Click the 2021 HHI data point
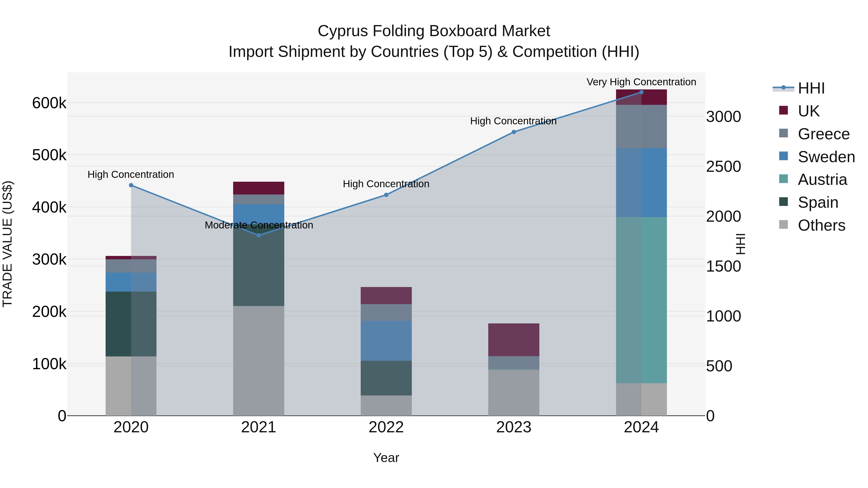 (259, 235)
